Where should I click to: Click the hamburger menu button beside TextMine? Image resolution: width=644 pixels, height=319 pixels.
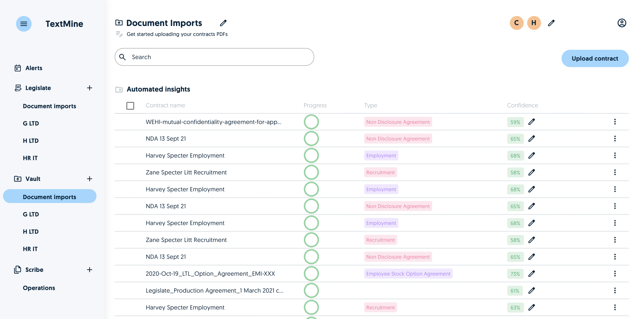tap(24, 24)
